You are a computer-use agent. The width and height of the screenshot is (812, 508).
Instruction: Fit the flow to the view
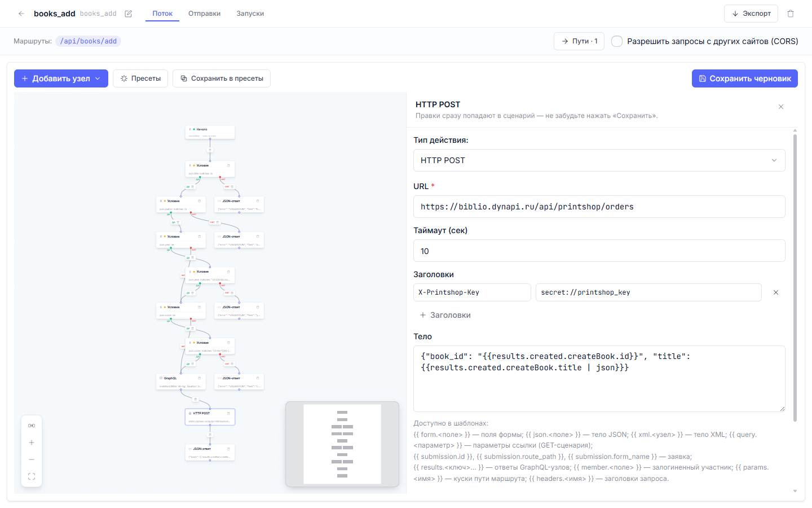(32, 476)
